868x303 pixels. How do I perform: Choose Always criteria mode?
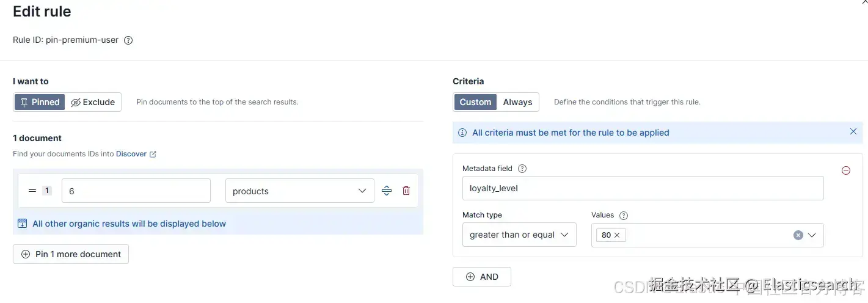point(517,102)
